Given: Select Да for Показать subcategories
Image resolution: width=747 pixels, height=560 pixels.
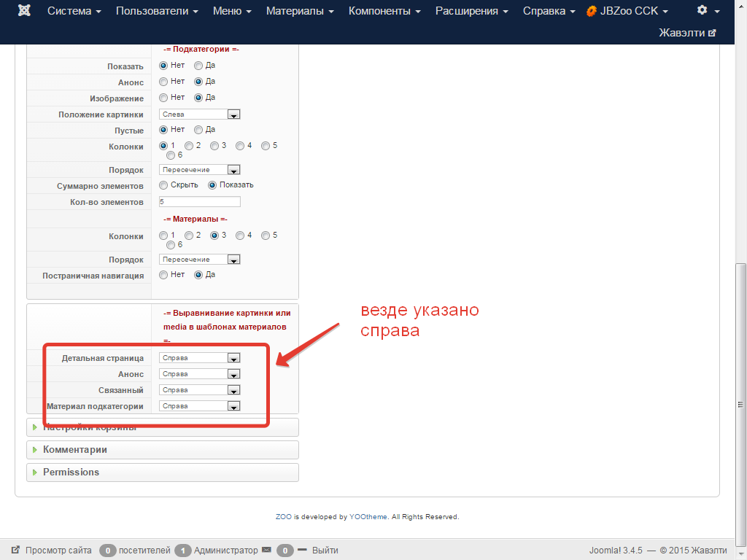Looking at the screenshot, I should [198, 66].
